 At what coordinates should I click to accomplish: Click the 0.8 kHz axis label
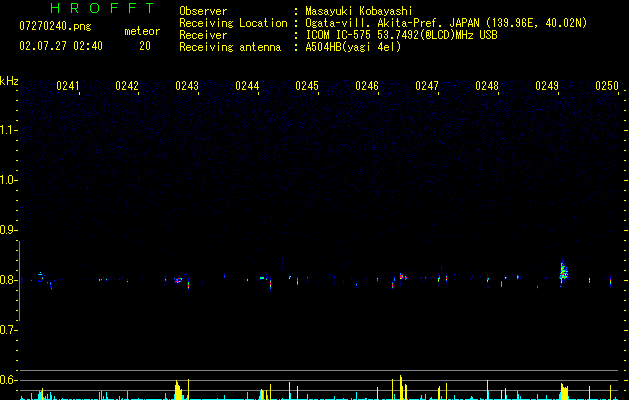pos(9,280)
